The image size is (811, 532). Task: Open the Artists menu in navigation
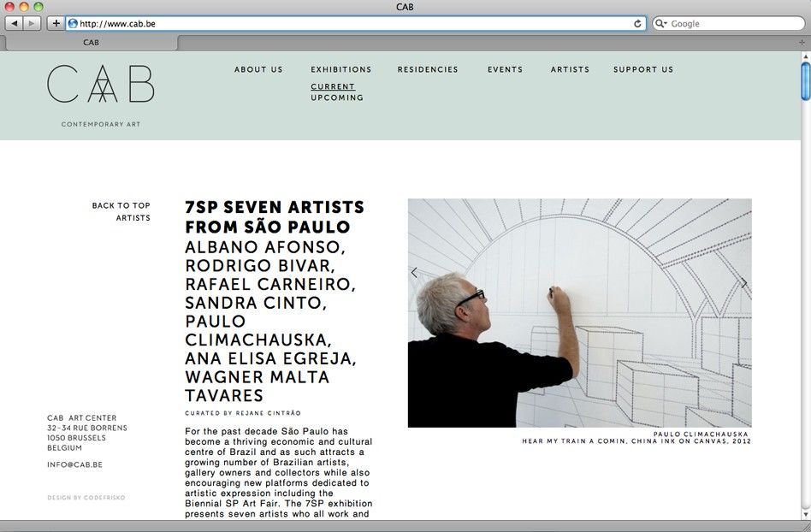click(570, 69)
